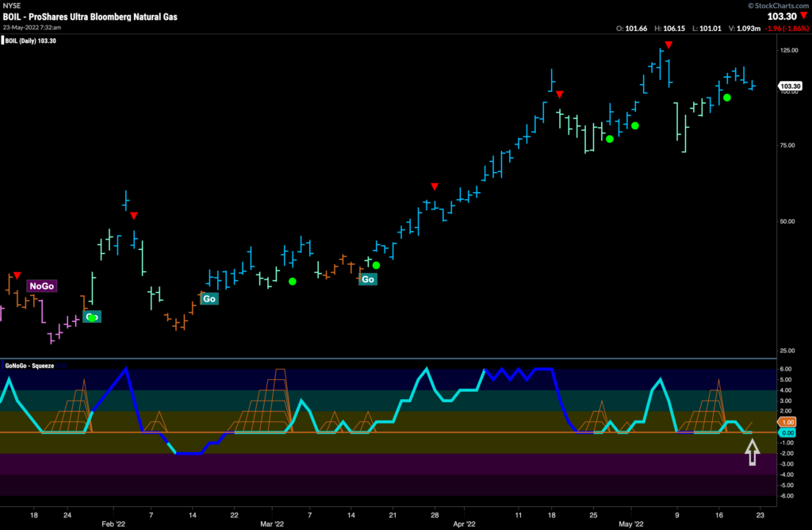Viewport: 812px width, 530px height.
Task: Click the 'NYSE' exchange label
Action: [11, 6]
